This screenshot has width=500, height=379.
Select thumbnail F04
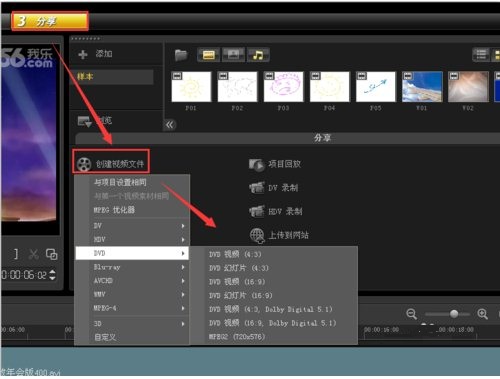pyautogui.click(x=329, y=87)
